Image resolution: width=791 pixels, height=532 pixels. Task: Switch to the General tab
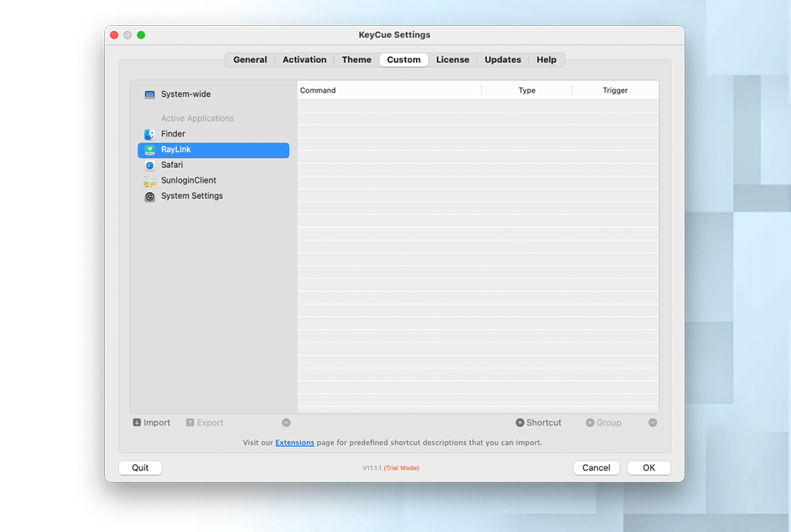249,59
